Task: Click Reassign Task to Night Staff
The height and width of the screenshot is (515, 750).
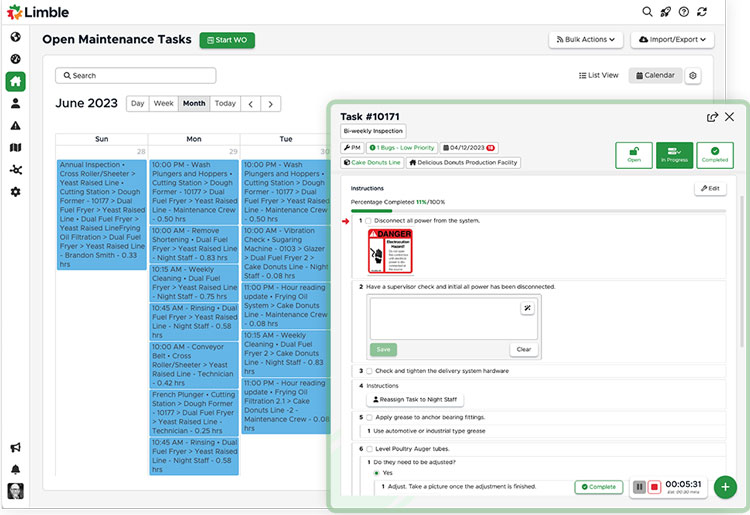Action: [x=411, y=400]
